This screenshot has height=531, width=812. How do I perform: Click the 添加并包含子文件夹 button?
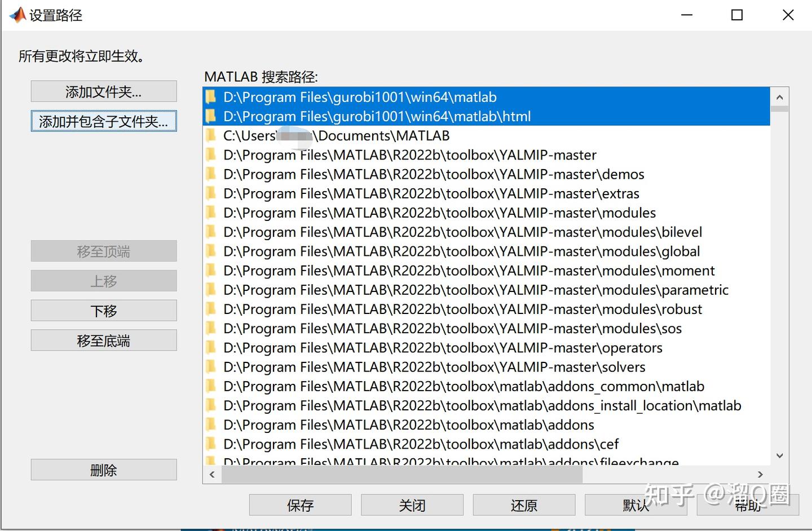104,121
